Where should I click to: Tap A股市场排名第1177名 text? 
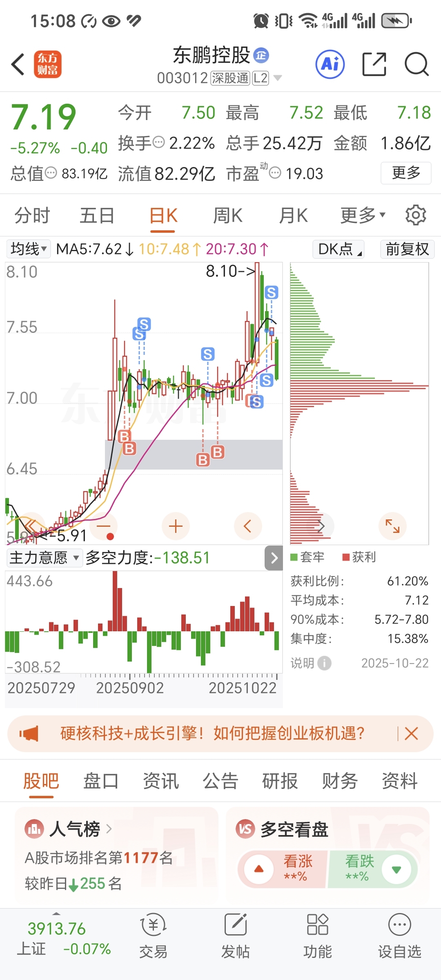pos(99,858)
